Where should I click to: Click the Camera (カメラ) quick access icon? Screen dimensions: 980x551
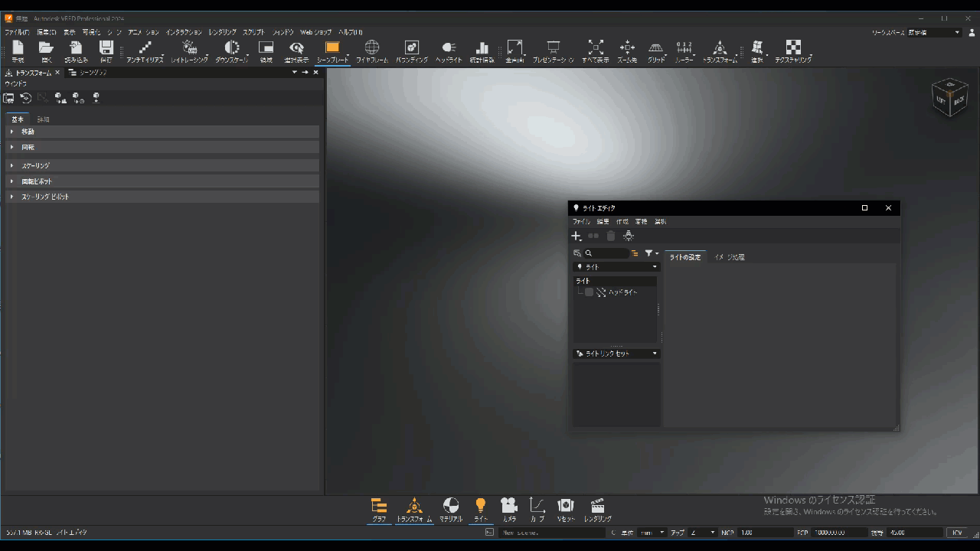pos(509,510)
